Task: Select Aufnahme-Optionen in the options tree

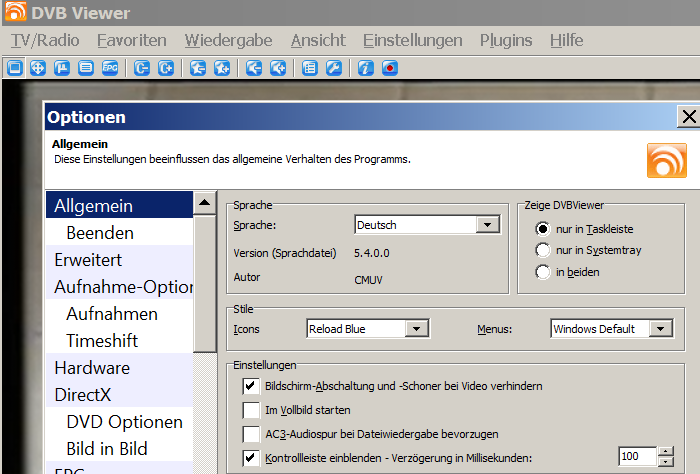Action: tap(119, 287)
